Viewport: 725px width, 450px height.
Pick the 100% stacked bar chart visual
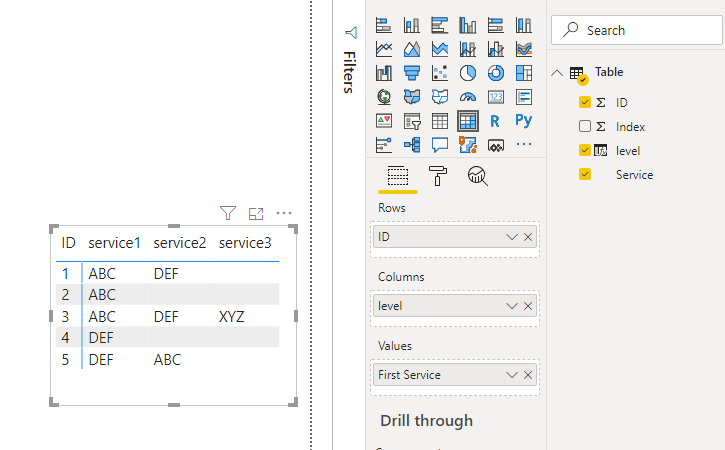pyautogui.click(x=496, y=25)
